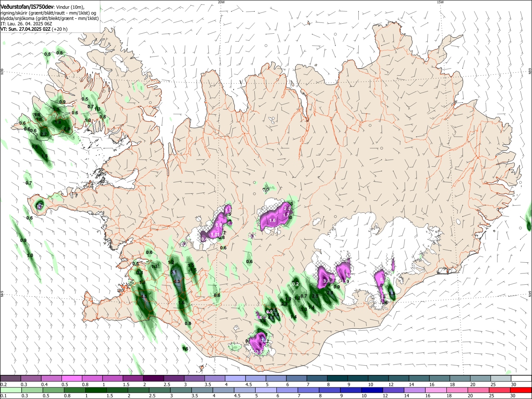Click the 0.2 label under the upper legend

pos(3,385)
